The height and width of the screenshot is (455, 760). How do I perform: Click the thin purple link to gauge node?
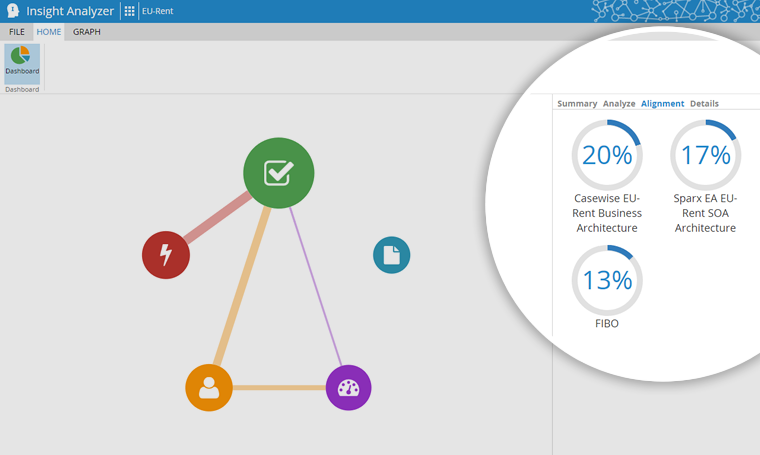(316, 286)
